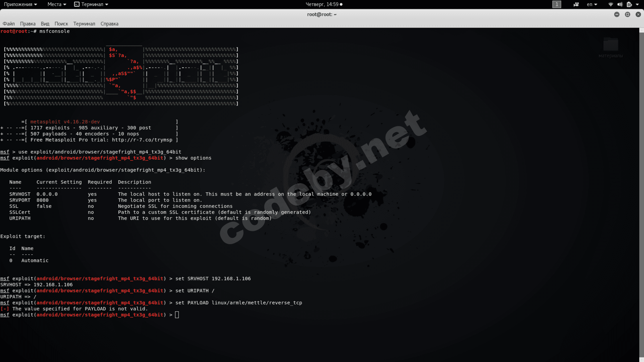Open the Места menu in the top panel
Image resolution: width=644 pixels, height=362 pixels.
[57, 4]
